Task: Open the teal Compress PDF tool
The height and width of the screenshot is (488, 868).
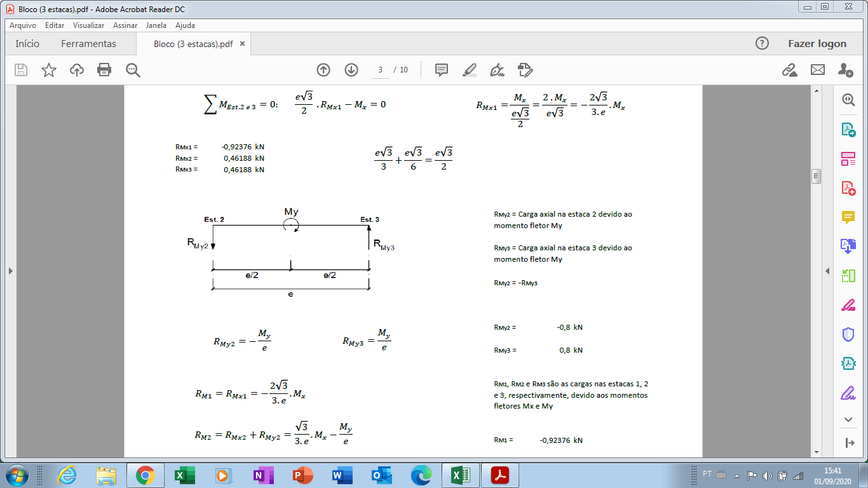Action: point(848,363)
